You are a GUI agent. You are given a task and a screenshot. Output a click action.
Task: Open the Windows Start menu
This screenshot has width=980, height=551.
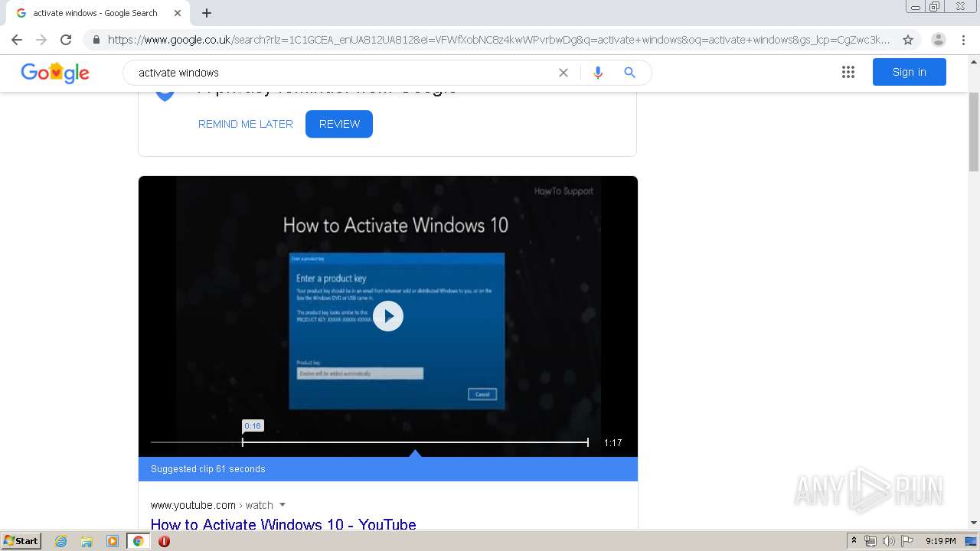click(x=21, y=541)
